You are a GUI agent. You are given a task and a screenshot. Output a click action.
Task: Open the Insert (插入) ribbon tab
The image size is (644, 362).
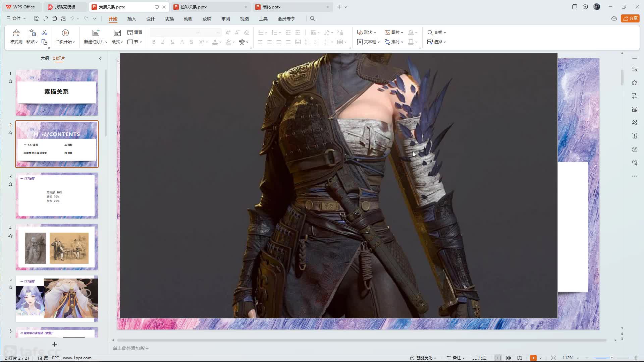tap(131, 19)
